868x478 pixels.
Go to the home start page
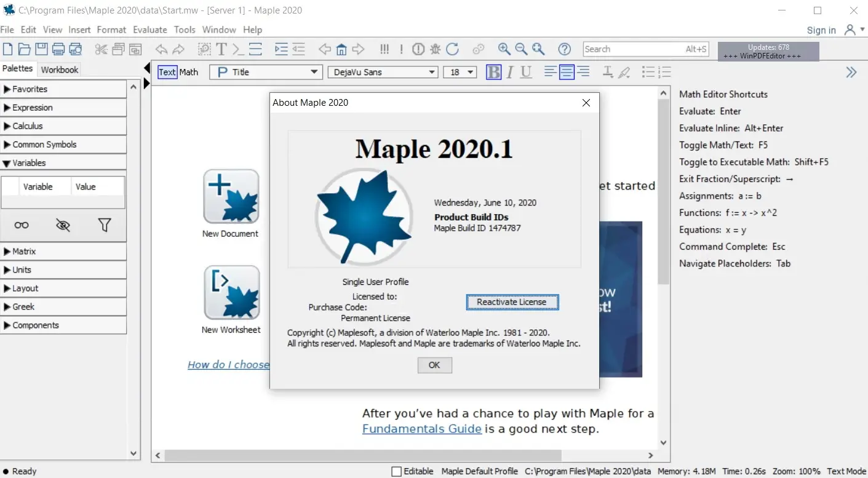pos(341,49)
